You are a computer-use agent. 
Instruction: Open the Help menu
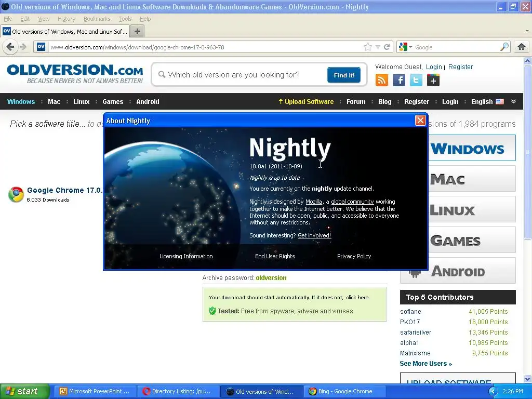click(x=145, y=19)
